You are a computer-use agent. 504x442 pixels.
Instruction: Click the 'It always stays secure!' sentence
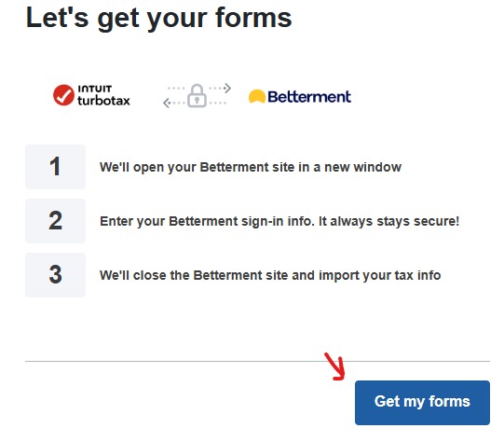click(x=388, y=221)
